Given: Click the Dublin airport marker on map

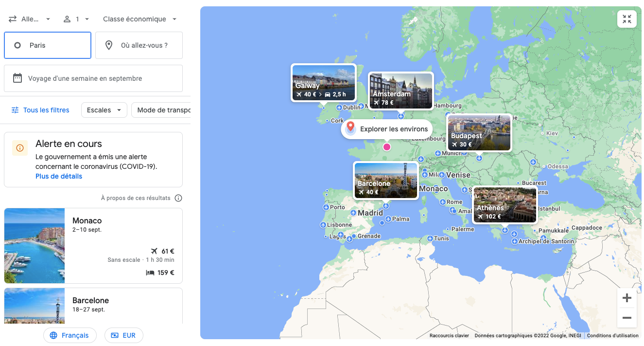Looking at the screenshot, I should pos(339,107).
